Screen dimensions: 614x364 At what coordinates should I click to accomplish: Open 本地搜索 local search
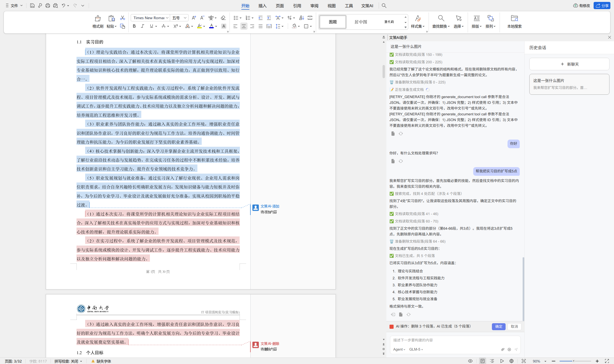click(x=514, y=22)
